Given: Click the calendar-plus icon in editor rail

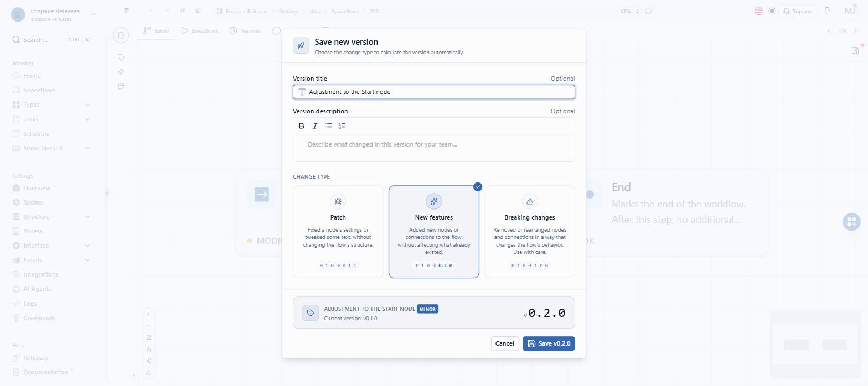Looking at the screenshot, I should 121,86.
